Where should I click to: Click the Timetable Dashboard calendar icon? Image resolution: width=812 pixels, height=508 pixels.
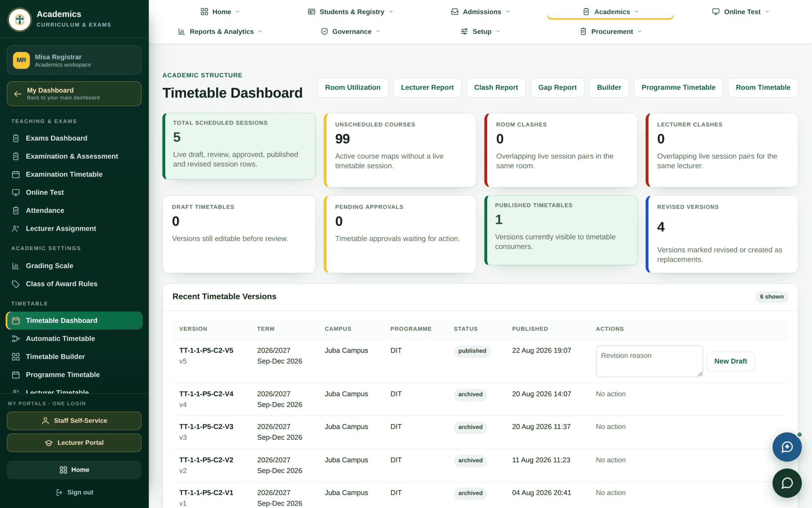coord(16,321)
